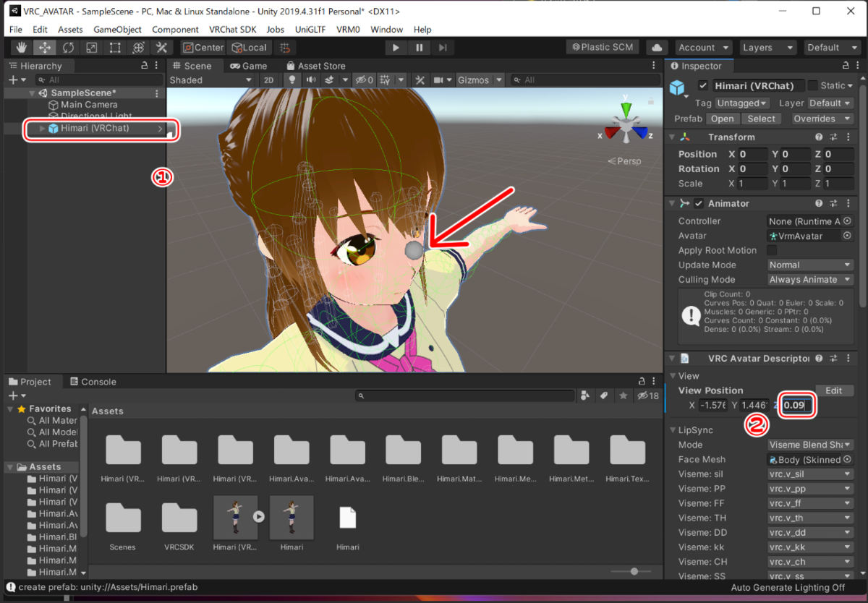This screenshot has width=868, height=603.
Task: Open the Default layout dropdown
Action: (832, 48)
